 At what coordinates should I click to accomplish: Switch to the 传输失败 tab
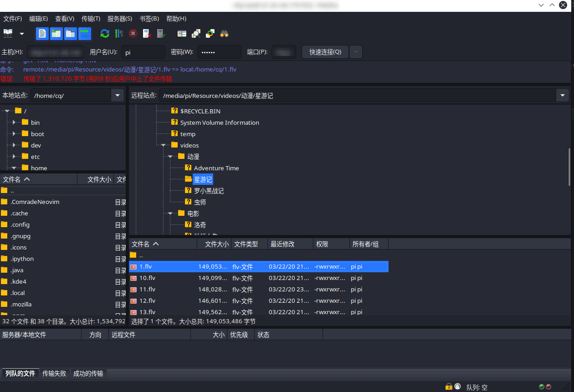click(x=54, y=373)
